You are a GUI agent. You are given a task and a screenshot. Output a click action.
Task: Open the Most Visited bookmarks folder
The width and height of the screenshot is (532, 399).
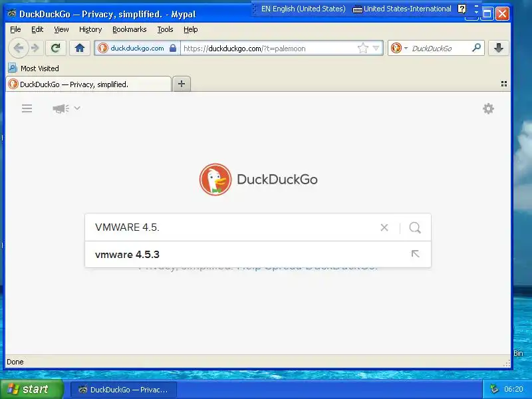tap(33, 68)
